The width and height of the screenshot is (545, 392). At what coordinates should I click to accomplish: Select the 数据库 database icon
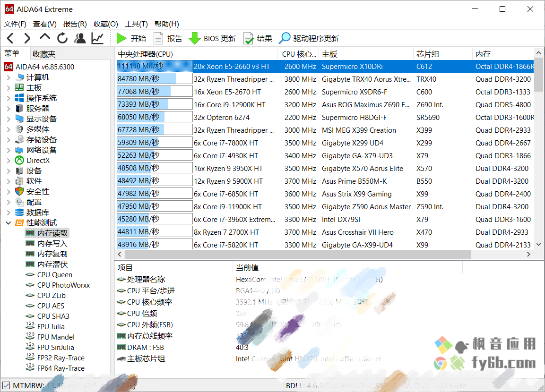tap(19, 213)
